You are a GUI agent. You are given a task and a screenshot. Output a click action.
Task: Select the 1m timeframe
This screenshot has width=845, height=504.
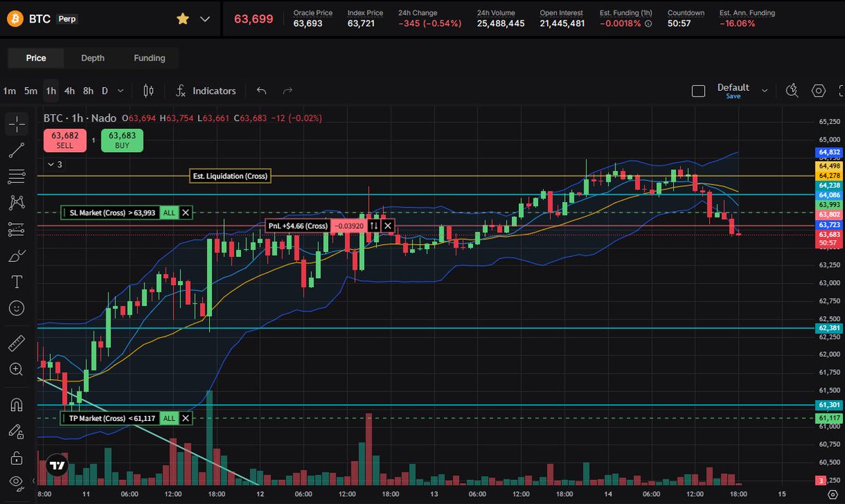coord(9,90)
